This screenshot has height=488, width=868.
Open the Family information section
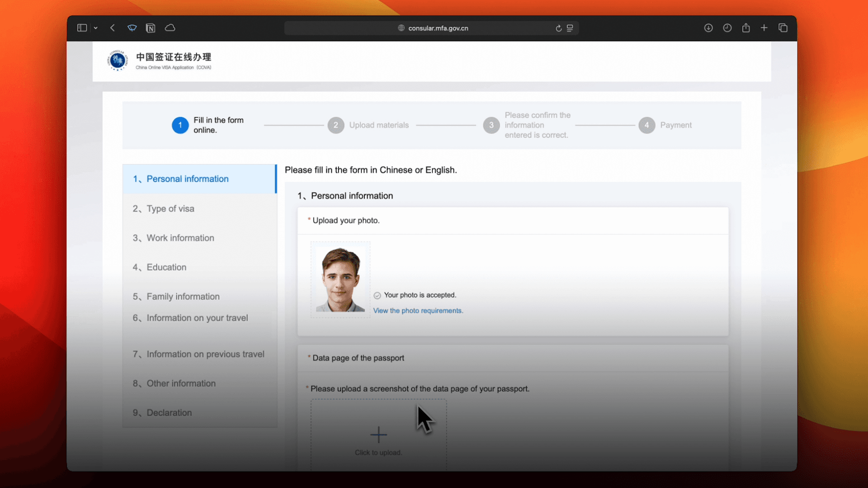[x=183, y=297]
